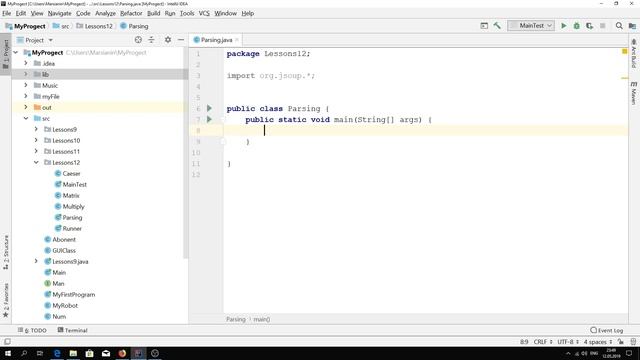Expand the lib folder

pos(26,74)
